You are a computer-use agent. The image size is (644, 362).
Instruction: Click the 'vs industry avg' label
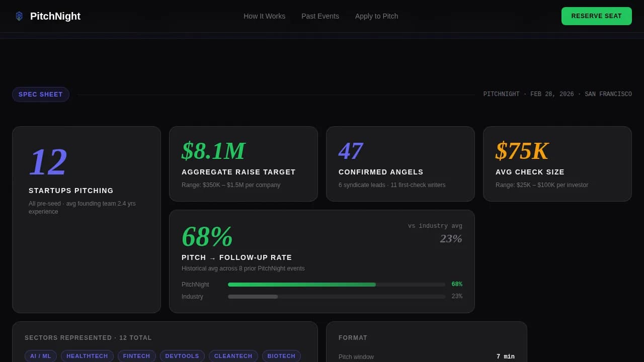coord(435,226)
